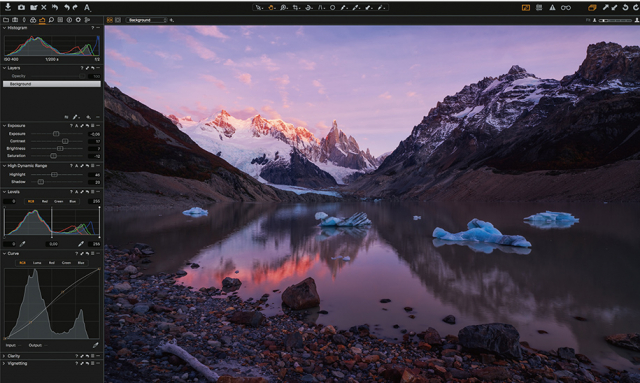640x383 pixels.
Task: Select the Luma tab in Curve panel
Action: coord(37,263)
